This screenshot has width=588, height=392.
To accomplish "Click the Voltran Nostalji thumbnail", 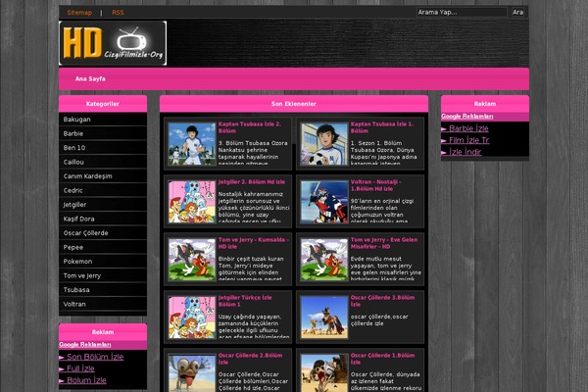I will pos(324,202).
